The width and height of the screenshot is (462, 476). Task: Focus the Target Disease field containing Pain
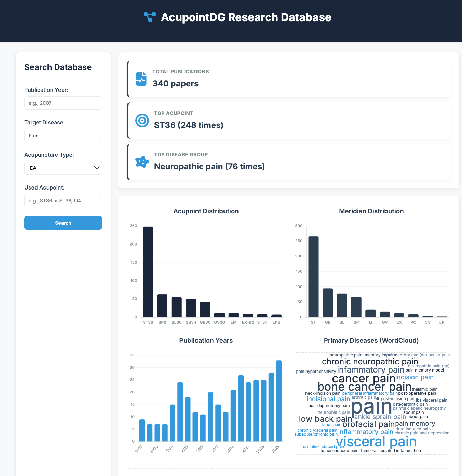[63, 136]
